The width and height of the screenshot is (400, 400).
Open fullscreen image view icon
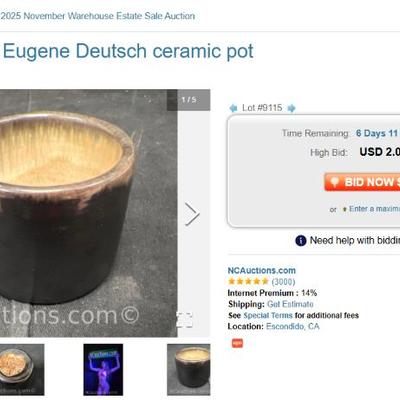184,320
